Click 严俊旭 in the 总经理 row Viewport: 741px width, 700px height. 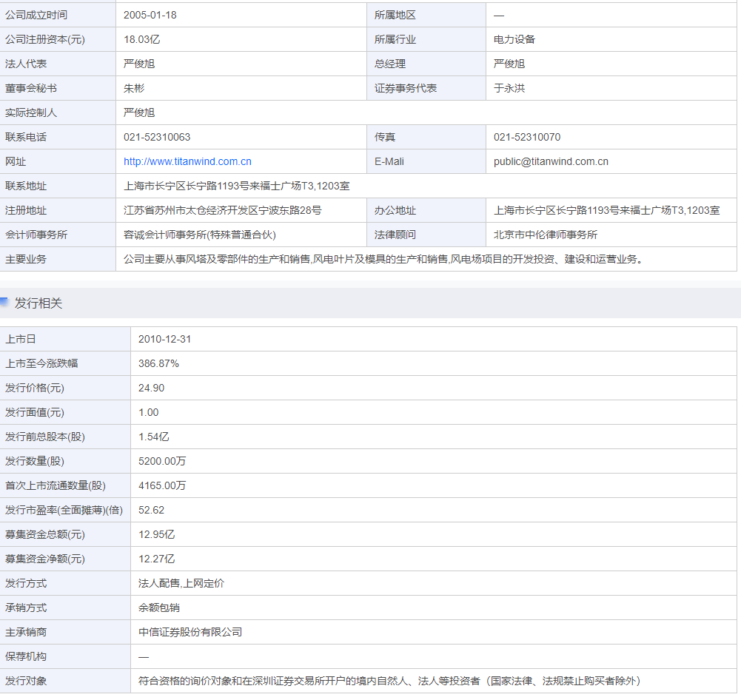point(509,64)
